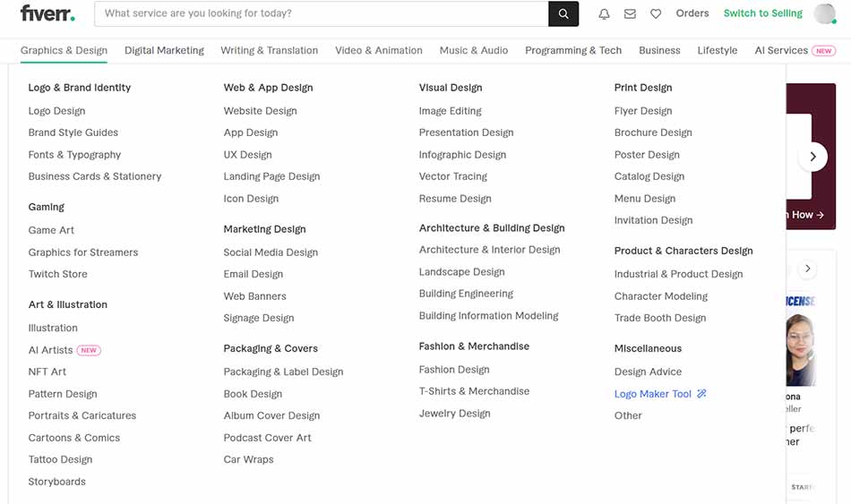Select Jewelry Design under Fashion & Merchandise

(454, 414)
